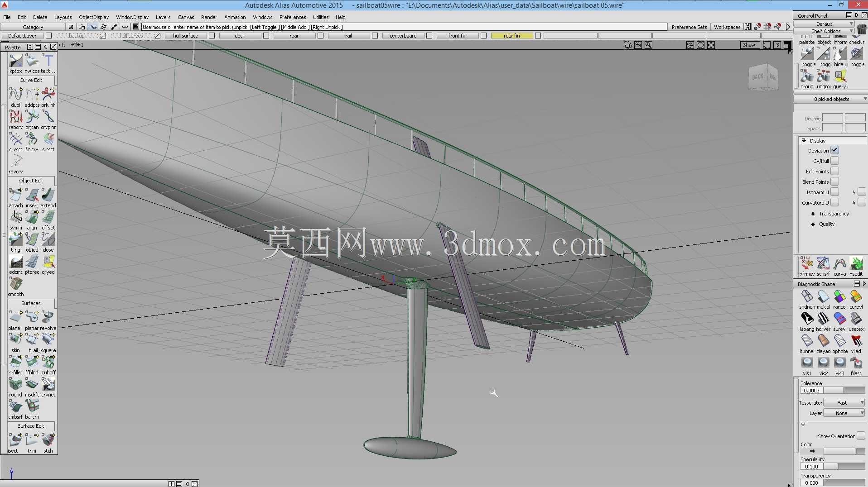Select the plane surface tool
Screen dimensions: 868x487
(x=15, y=317)
